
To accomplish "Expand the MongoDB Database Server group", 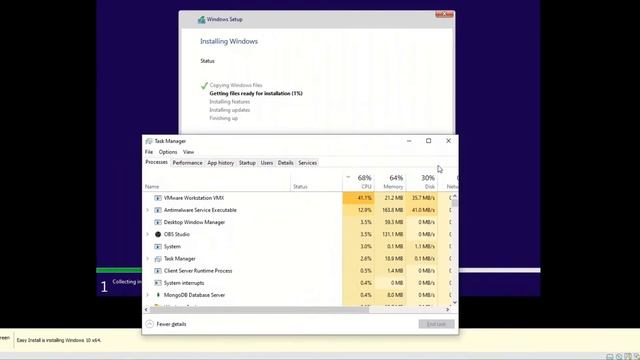I will (147, 295).
